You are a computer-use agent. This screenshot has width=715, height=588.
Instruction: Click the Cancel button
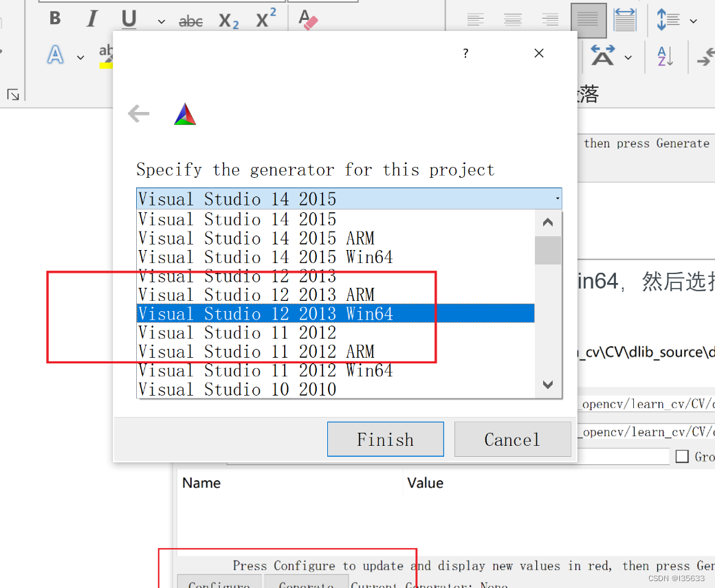click(512, 439)
